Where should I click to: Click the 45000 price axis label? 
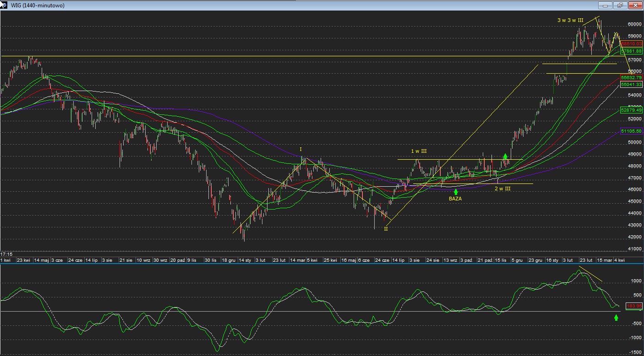point(634,201)
